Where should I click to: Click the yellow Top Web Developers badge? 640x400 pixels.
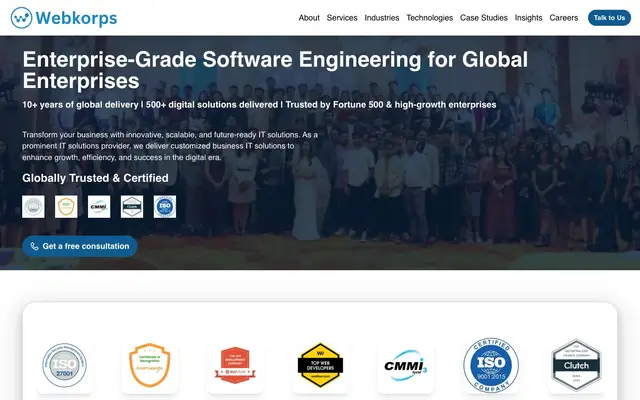[320, 365]
